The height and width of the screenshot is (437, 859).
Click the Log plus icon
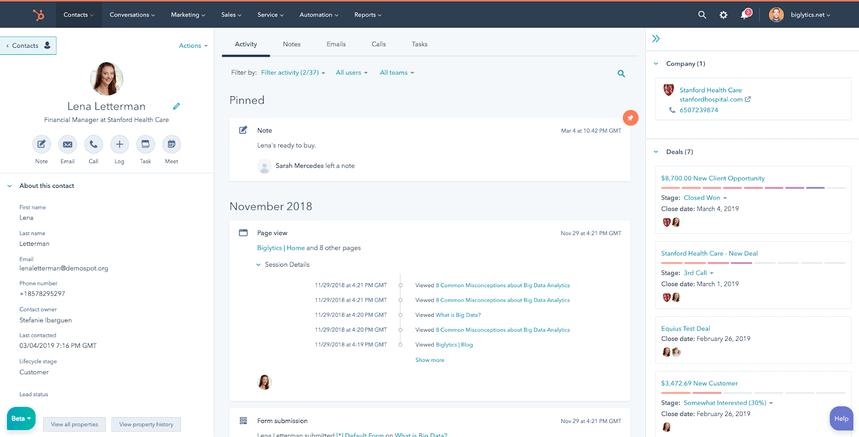119,145
